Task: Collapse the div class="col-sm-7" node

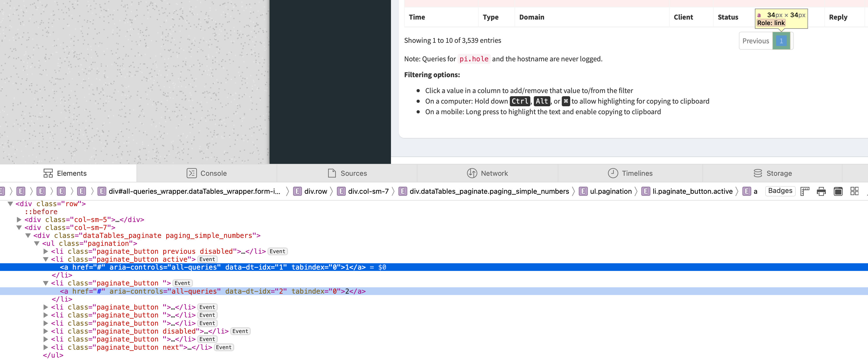Action: tap(19, 228)
